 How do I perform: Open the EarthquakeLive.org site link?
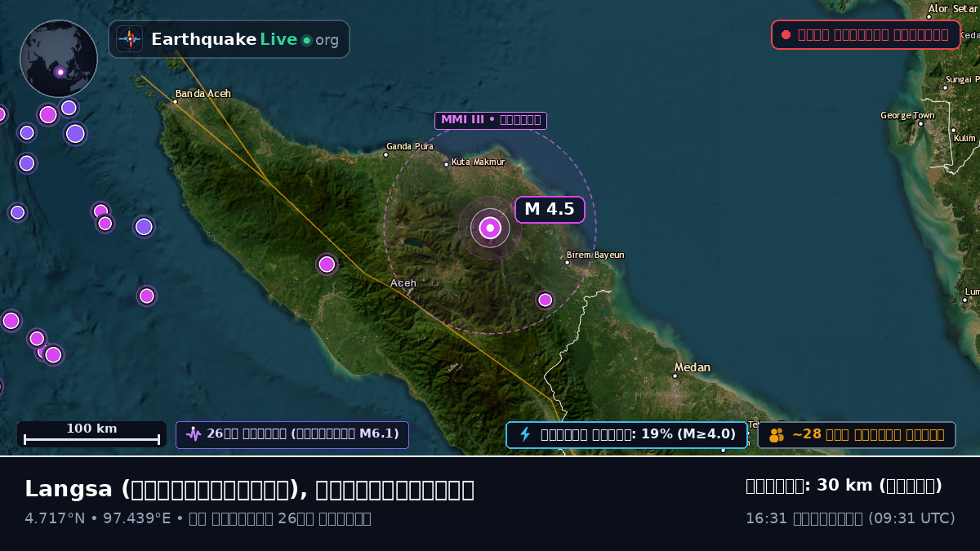[x=229, y=39]
